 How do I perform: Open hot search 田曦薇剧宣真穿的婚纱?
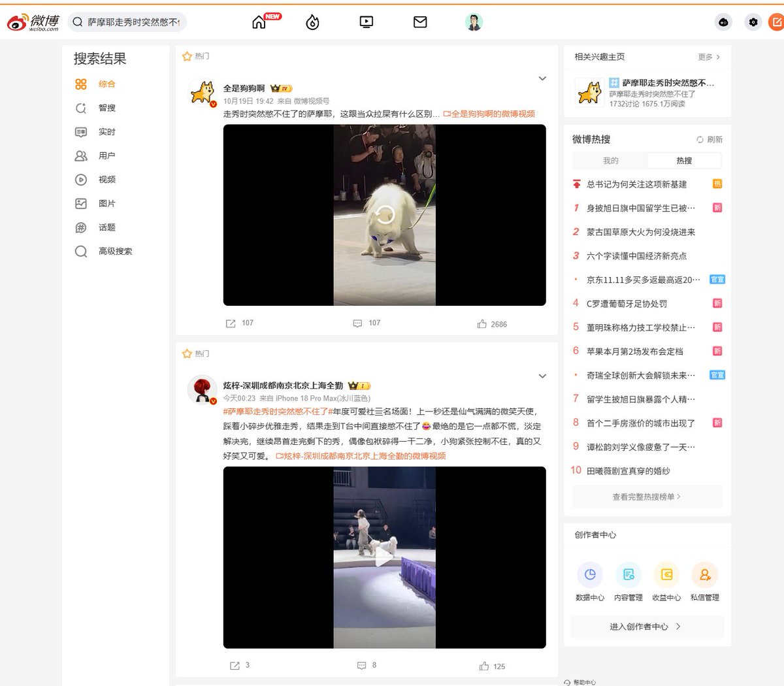pyautogui.click(x=629, y=471)
